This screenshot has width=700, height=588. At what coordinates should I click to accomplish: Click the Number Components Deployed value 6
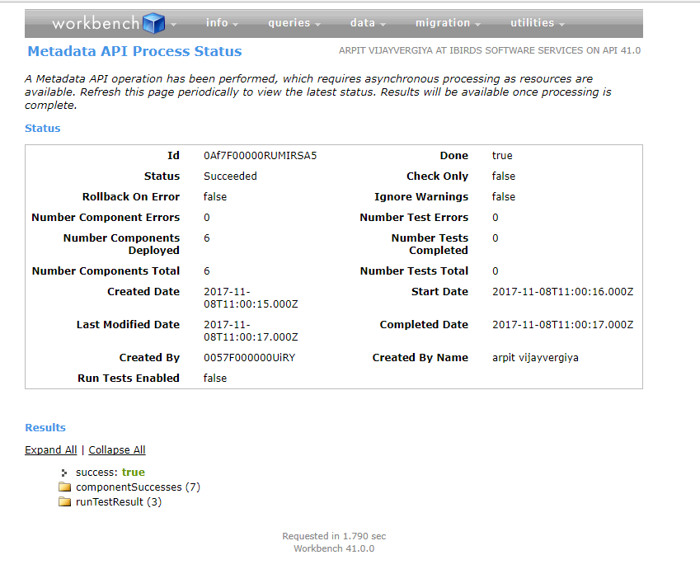[207, 238]
